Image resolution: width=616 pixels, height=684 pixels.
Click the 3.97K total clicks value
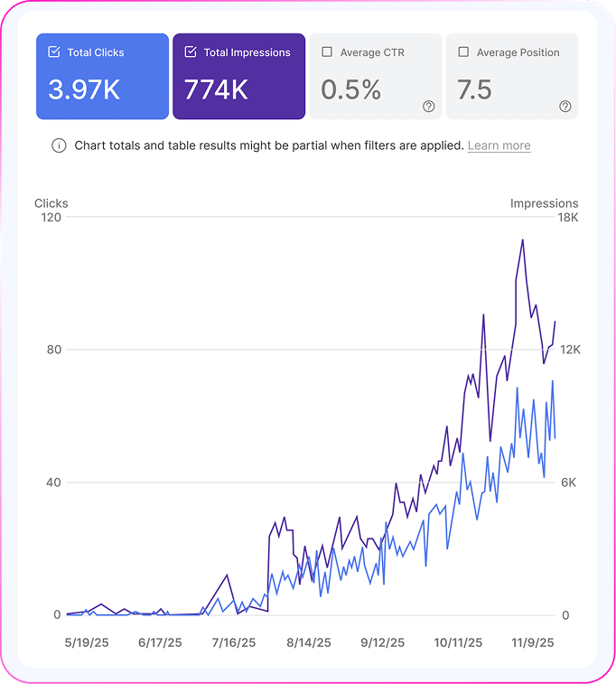85,89
